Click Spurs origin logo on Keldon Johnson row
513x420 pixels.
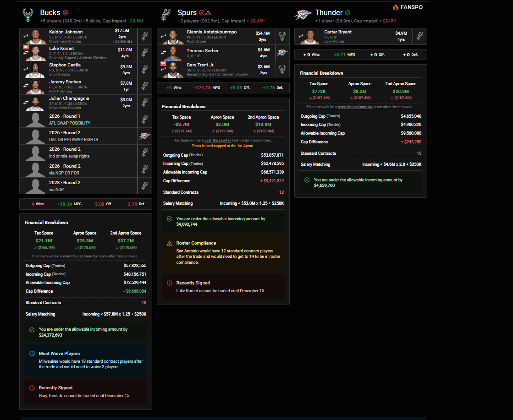click(x=144, y=36)
